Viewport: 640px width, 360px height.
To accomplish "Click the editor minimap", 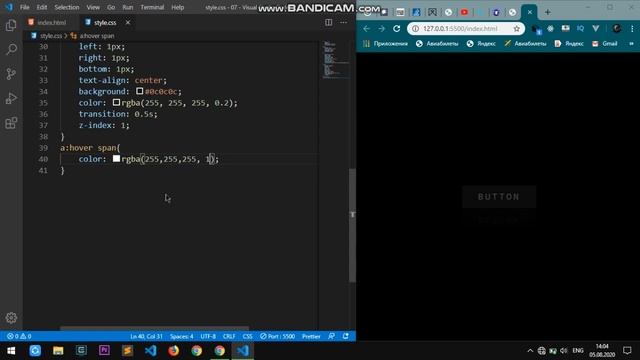I will [336, 60].
